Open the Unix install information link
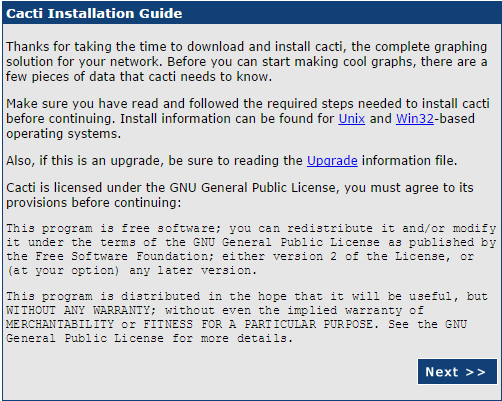 tap(352, 119)
